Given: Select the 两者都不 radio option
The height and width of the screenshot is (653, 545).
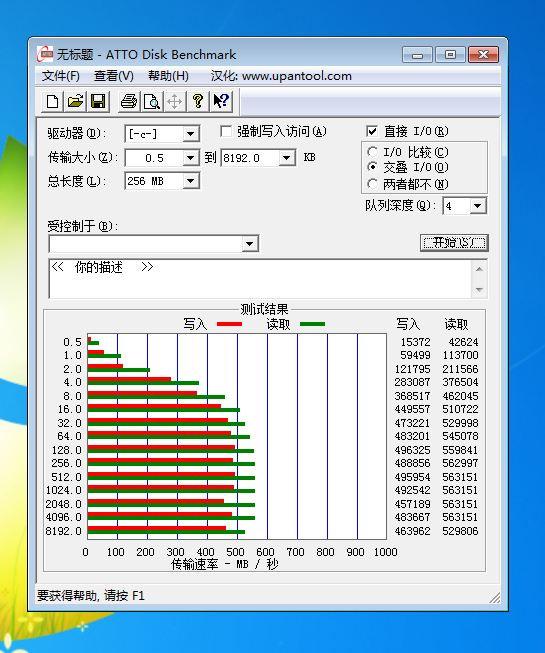Looking at the screenshot, I should pyautogui.click(x=372, y=184).
